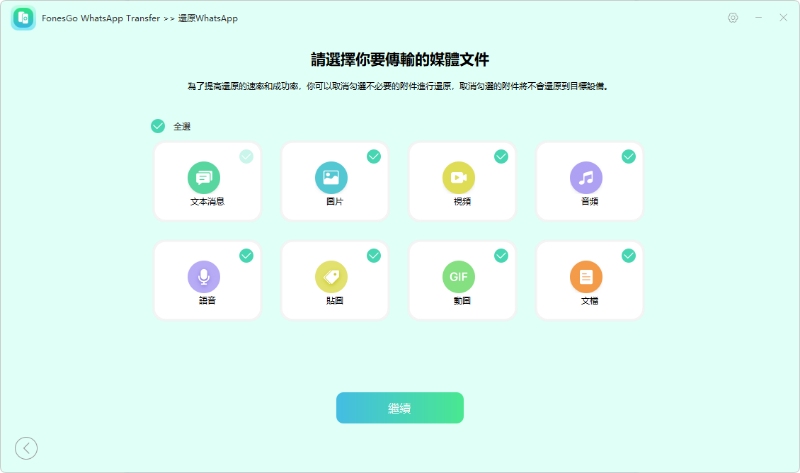Close the FonesGo window
This screenshot has width=800, height=473.
[783, 18]
